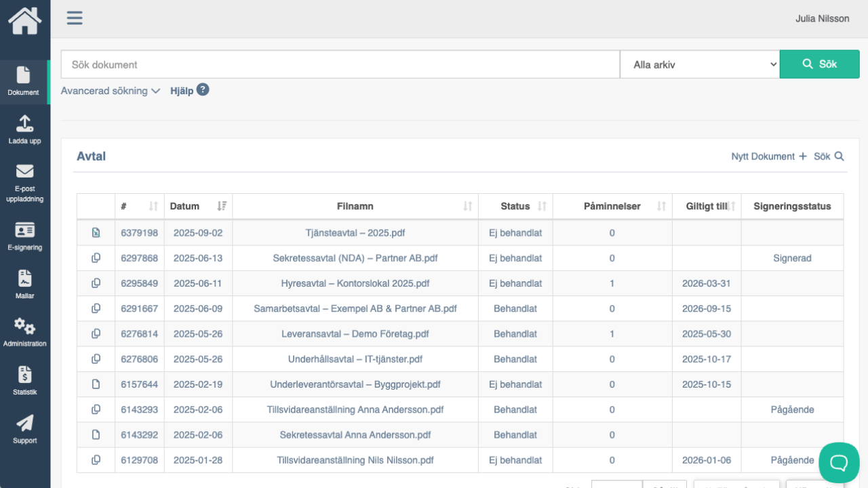Click the Hjälp question mark icon

click(203, 89)
